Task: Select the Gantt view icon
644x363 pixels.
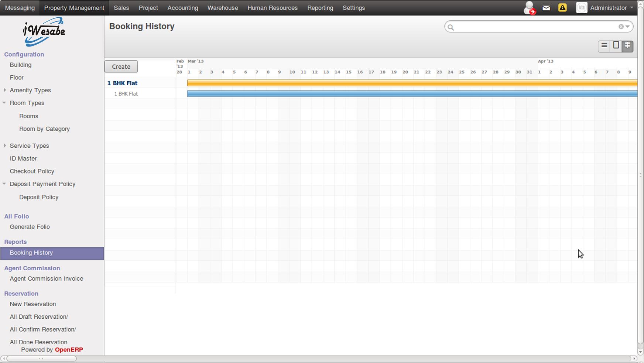Action: (x=627, y=46)
